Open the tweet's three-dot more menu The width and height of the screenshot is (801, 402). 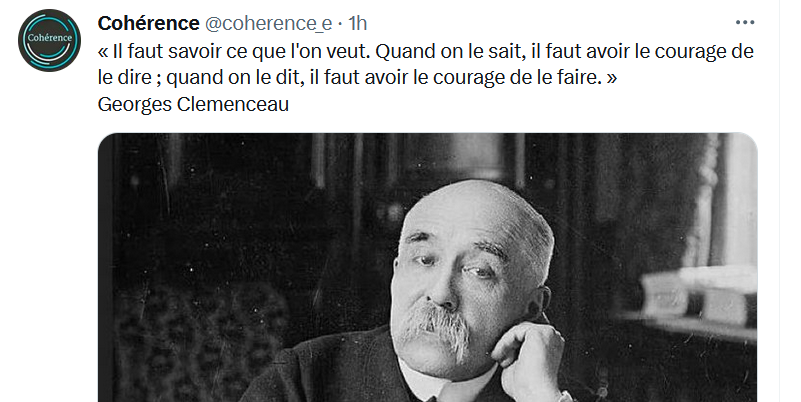pyautogui.click(x=745, y=22)
